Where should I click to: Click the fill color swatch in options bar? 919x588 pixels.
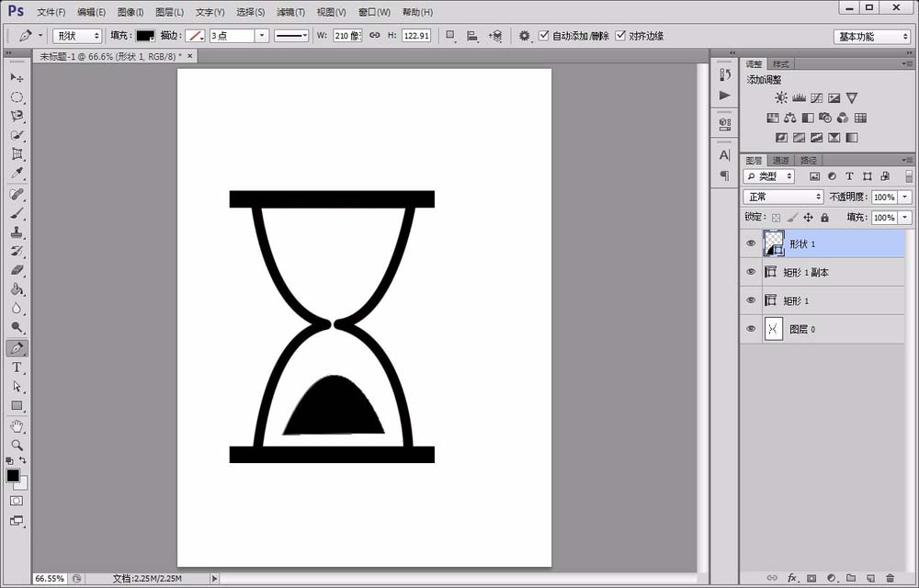tap(145, 36)
